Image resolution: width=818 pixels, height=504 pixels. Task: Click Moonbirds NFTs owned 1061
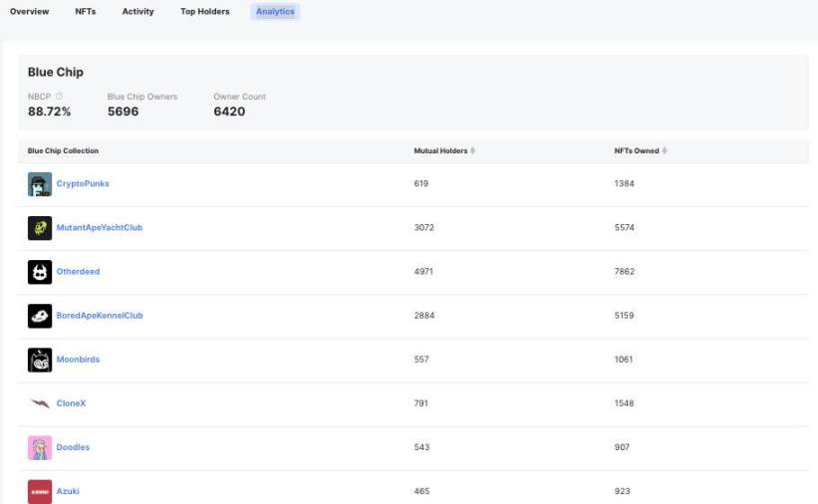[624, 359]
